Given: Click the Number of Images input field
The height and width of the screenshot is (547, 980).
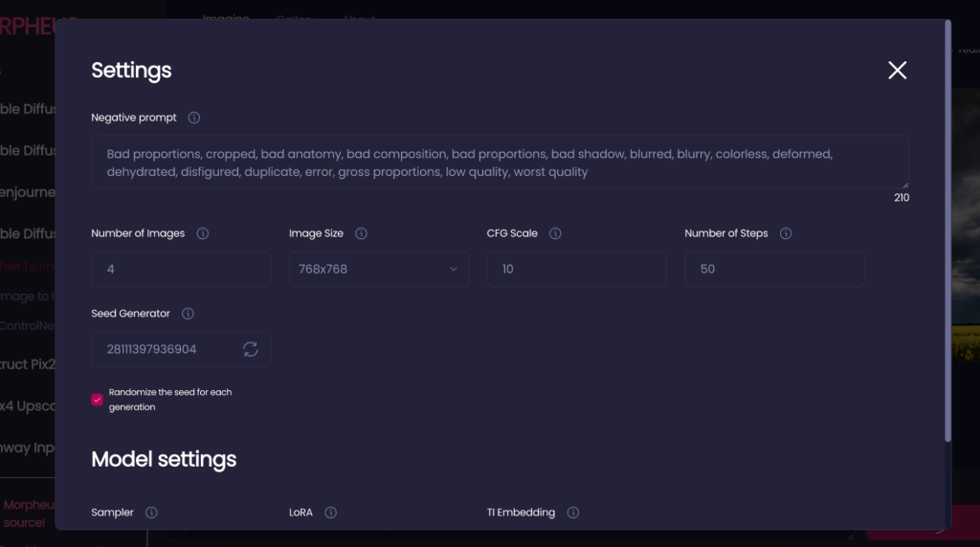Looking at the screenshot, I should (x=181, y=269).
